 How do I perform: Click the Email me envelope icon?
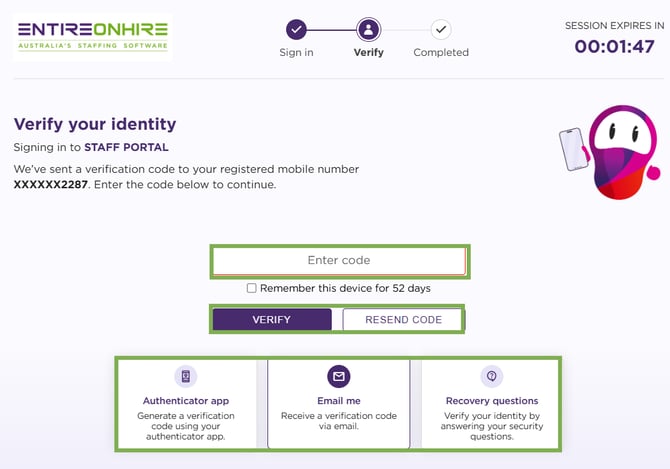click(339, 377)
